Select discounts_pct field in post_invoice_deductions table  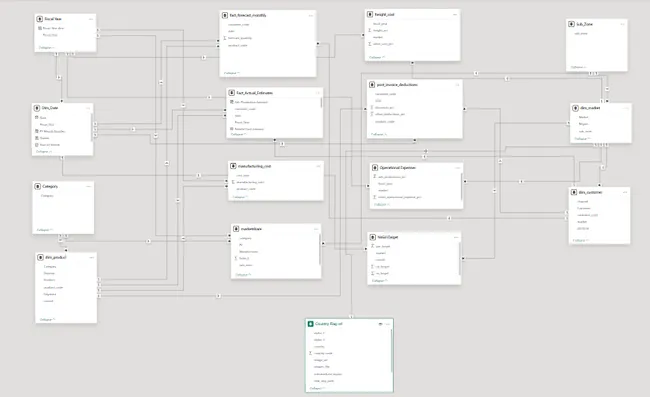385,107
